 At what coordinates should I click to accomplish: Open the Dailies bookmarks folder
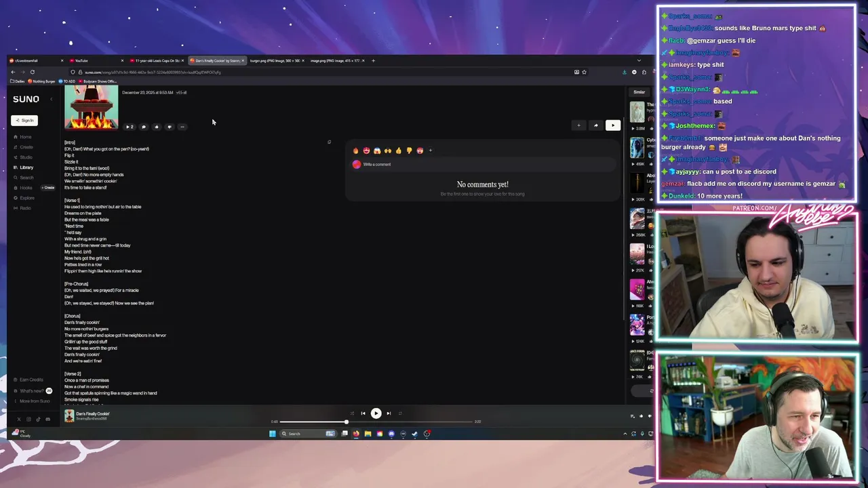coord(18,81)
